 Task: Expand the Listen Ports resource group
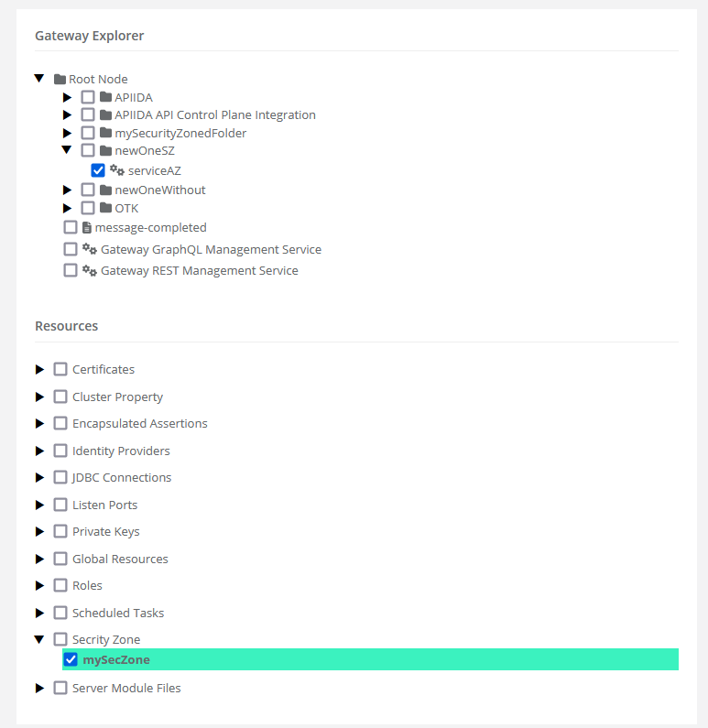(39, 505)
